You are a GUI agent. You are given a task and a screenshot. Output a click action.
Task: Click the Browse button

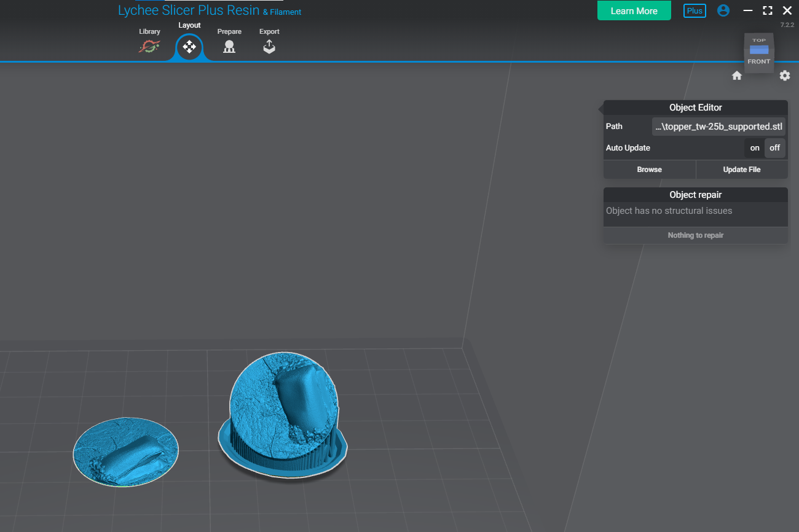pyautogui.click(x=650, y=170)
